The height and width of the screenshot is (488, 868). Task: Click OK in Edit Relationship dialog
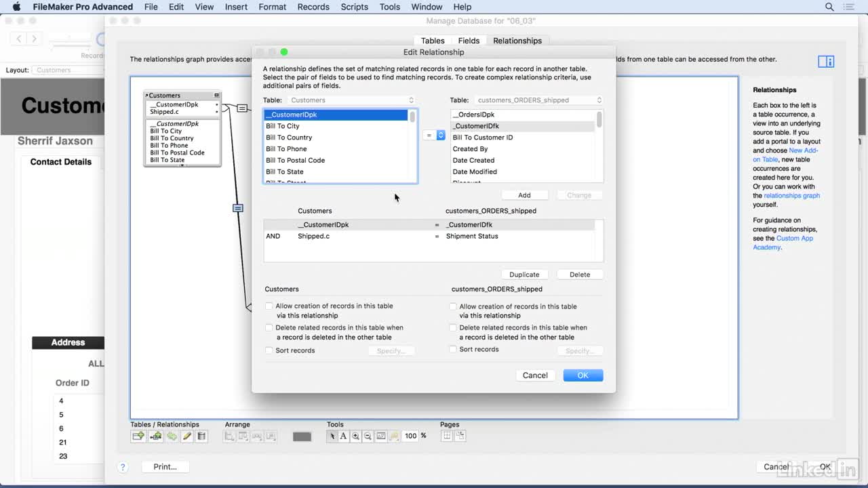(x=583, y=375)
